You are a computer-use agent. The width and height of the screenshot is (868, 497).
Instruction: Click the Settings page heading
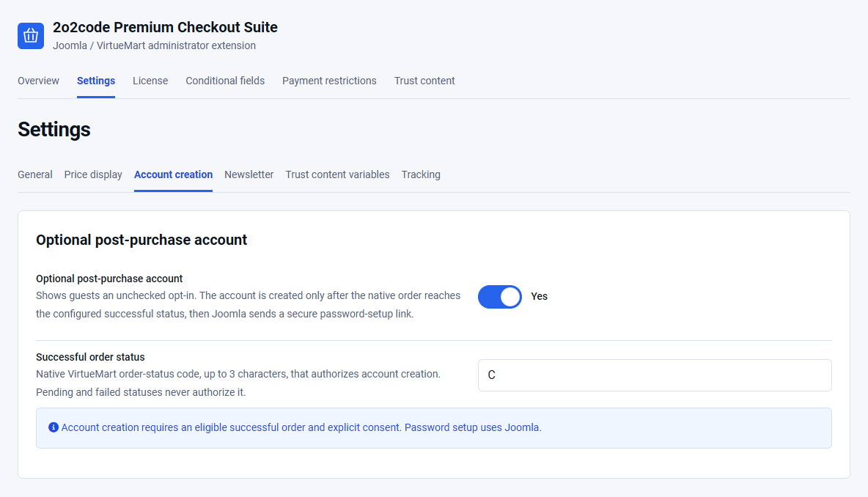[54, 130]
